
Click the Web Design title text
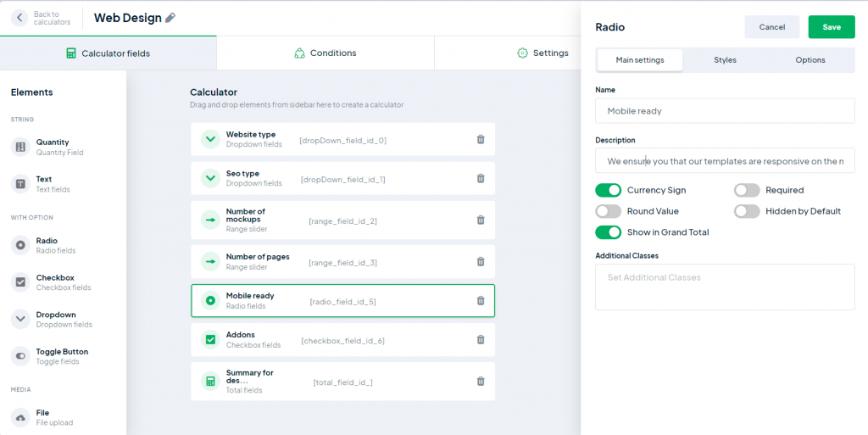(128, 18)
